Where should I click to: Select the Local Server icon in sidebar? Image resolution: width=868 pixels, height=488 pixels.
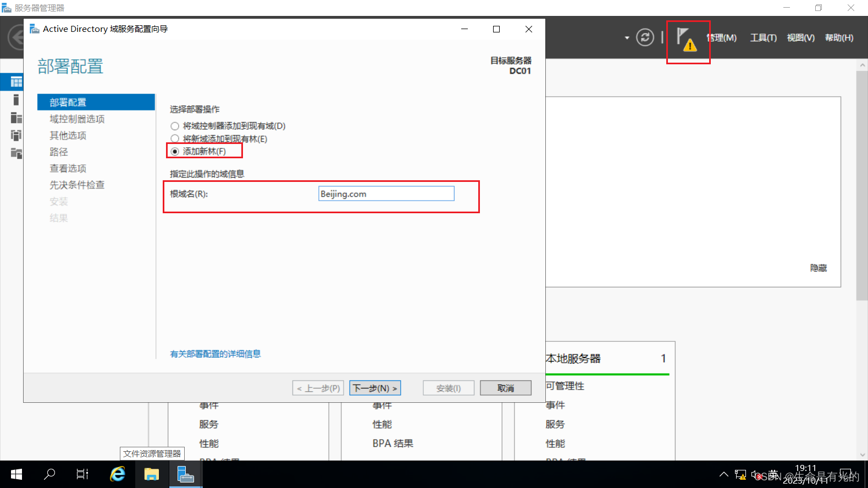click(16, 99)
